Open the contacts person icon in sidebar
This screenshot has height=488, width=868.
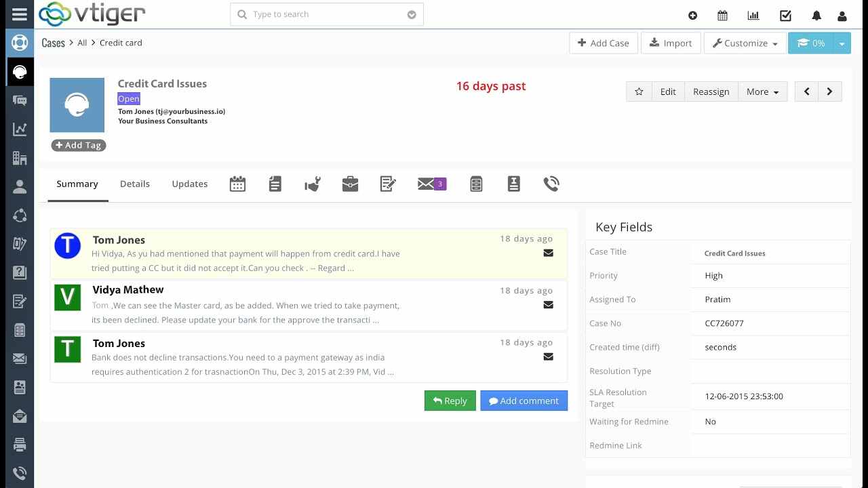click(x=20, y=186)
